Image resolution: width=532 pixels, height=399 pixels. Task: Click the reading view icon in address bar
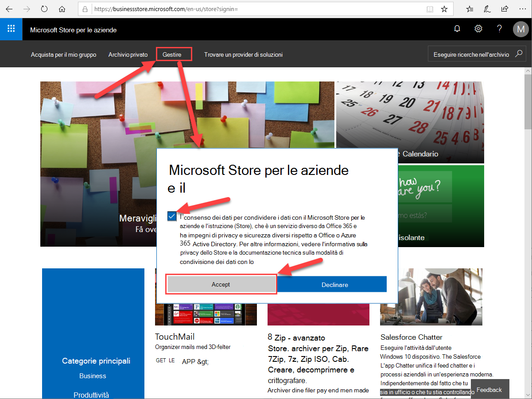(x=429, y=8)
